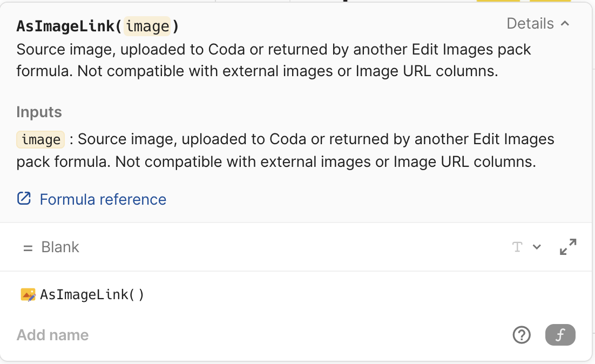Click the Edit Images pack icon

pyautogui.click(x=28, y=295)
